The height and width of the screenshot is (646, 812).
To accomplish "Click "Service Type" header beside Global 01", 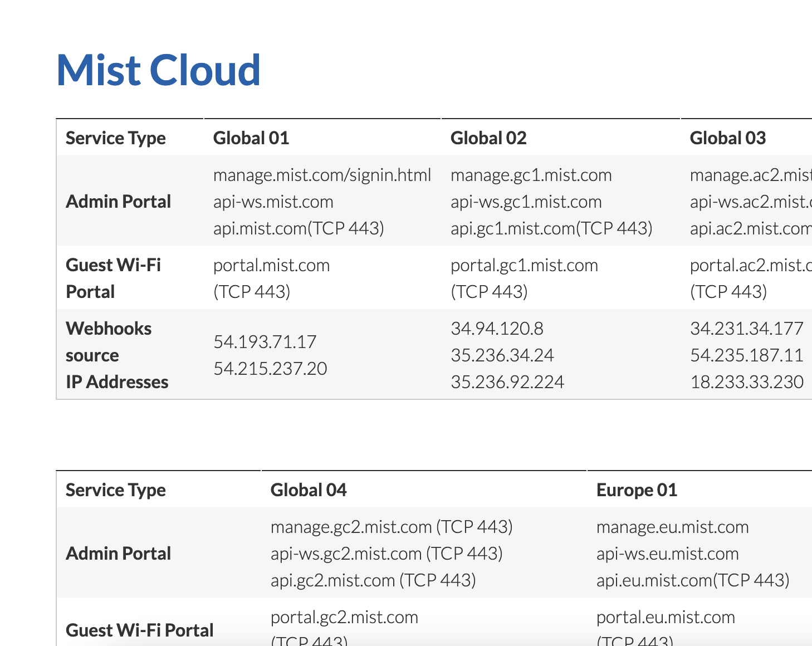I will click(x=116, y=138).
